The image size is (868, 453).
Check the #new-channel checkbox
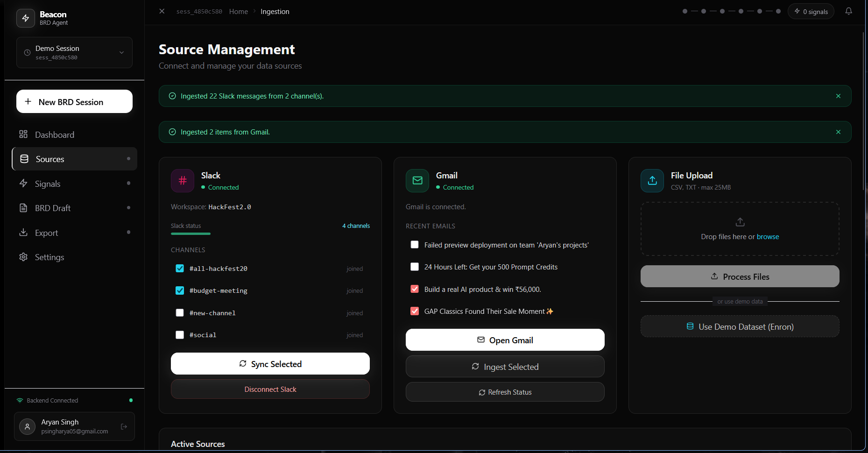[180, 313]
